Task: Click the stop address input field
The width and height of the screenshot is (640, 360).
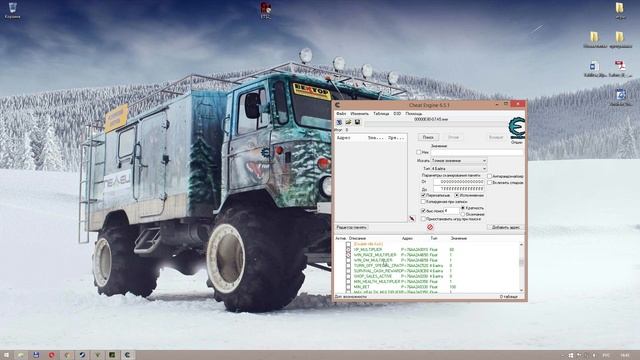Action: point(459,189)
